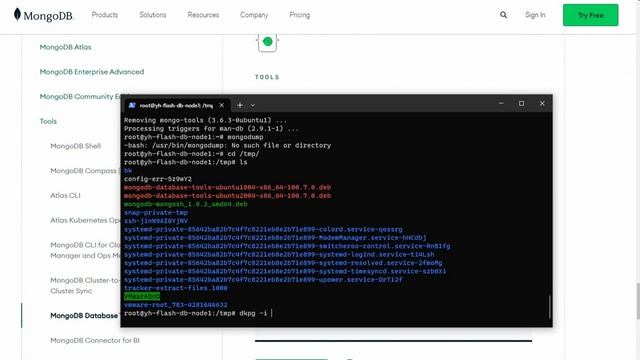This screenshot has height=360, width=640.
Task: Open MongoDB Compass sidebar item
Action: pos(84,171)
